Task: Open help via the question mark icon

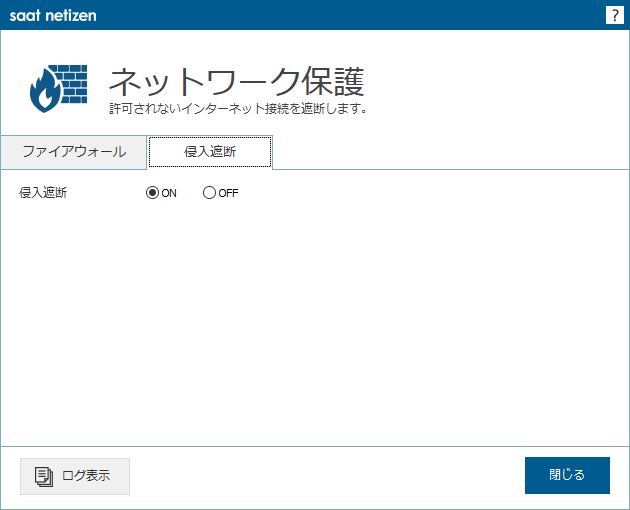Action: (x=614, y=15)
